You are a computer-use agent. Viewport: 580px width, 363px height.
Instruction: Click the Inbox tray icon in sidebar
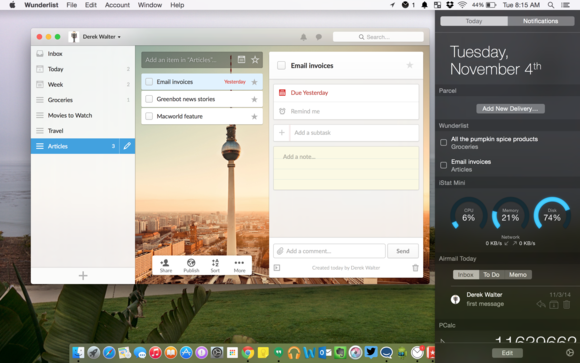point(40,54)
